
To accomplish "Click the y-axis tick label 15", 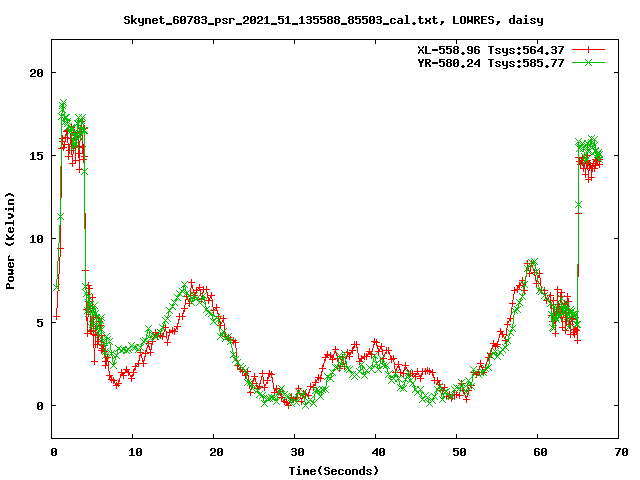I will [x=36, y=156].
